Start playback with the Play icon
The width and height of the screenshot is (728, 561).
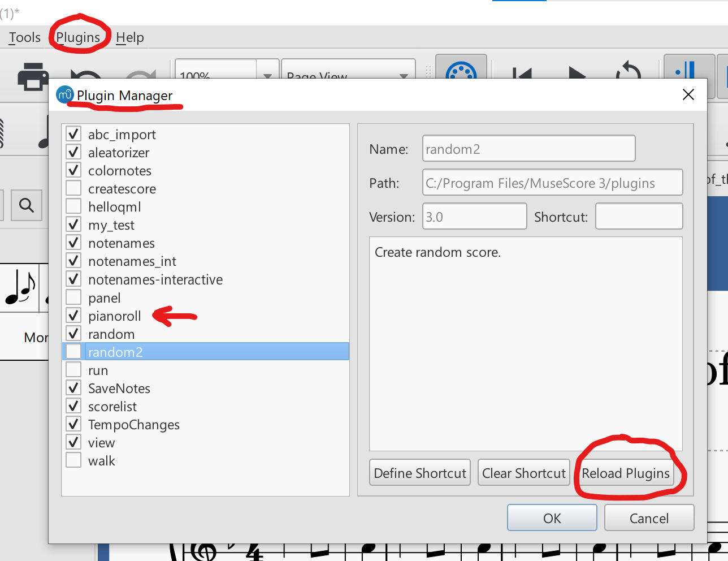pos(577,72)
